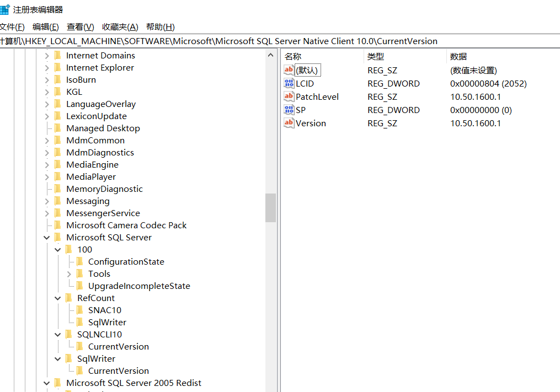The width and height of the screenshot is (560, 392).
Task: Click the (默认) string value icon
Action: (289, 70)
